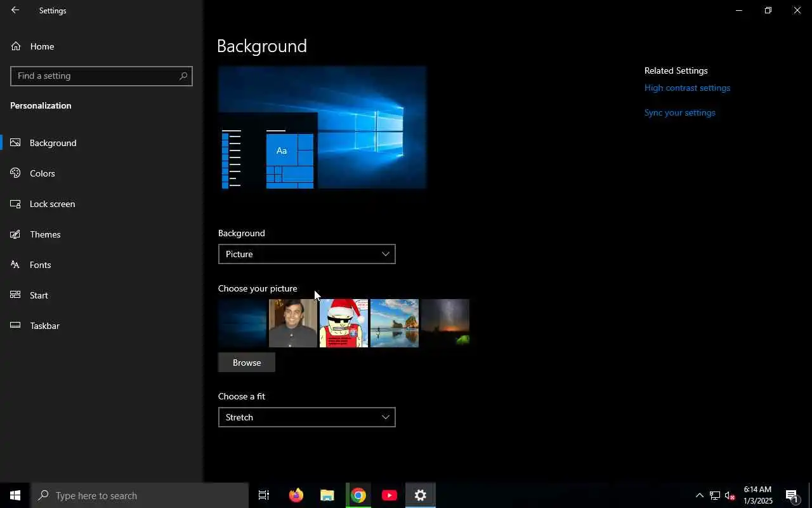Click the Browse button

click(247, 363)
